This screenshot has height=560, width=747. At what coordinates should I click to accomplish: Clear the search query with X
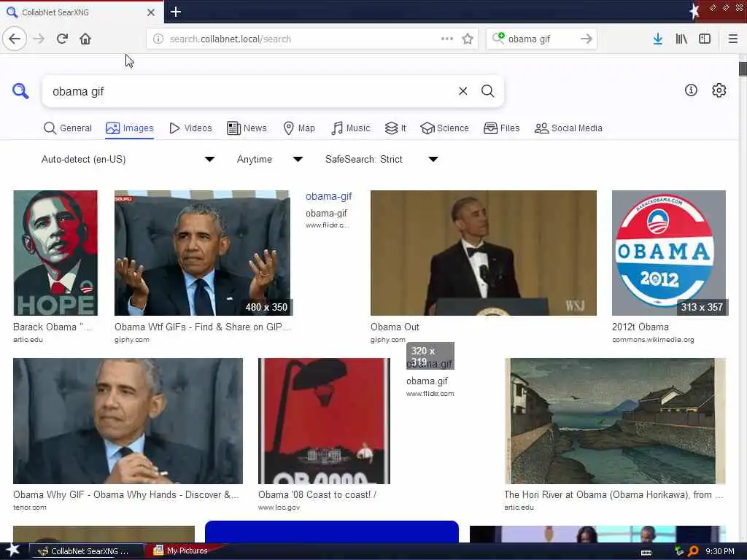(462, 91)
